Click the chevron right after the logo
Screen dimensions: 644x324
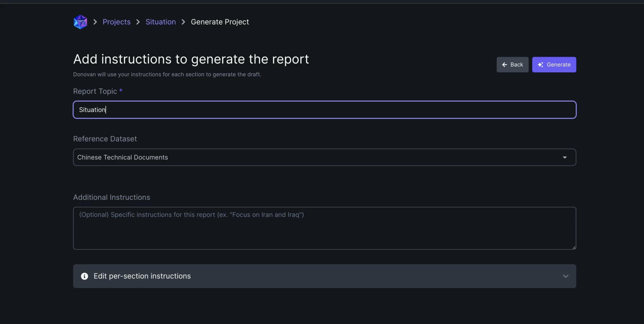[x=95, y=22]
